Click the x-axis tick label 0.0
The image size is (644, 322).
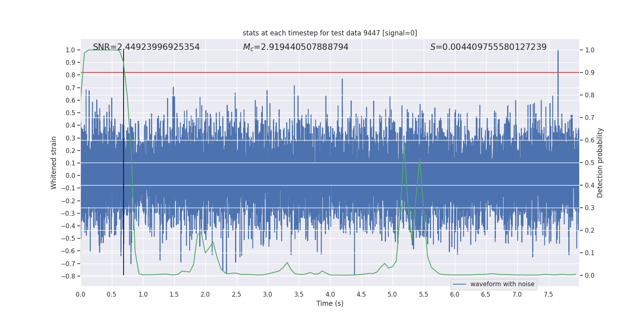pyautogui.click(x=80, y=295)
